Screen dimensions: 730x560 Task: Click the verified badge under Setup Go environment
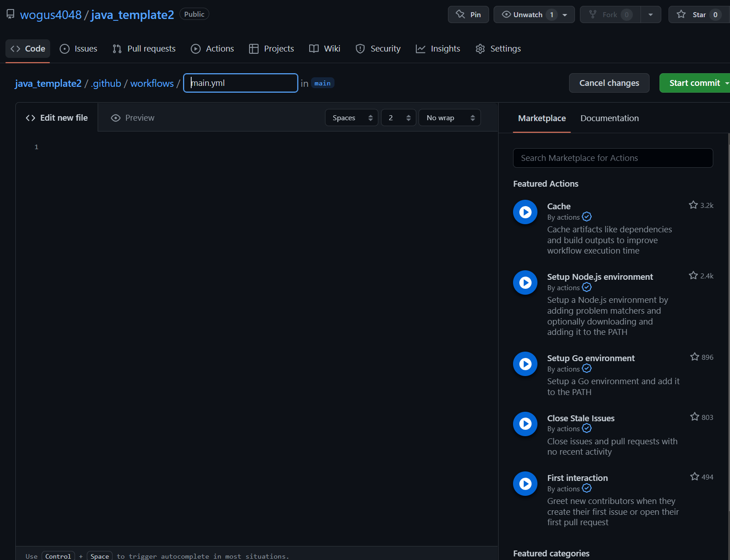point(587,369)
